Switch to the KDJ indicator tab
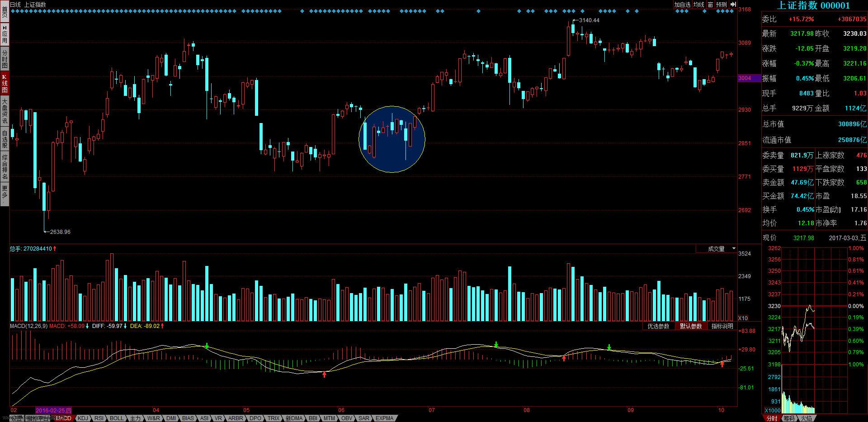This screenshot has width=868, height=422. pyautogui.click(x=83, y=418)
